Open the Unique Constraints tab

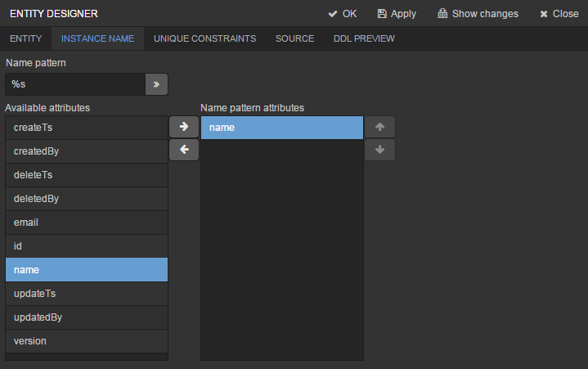204,38
